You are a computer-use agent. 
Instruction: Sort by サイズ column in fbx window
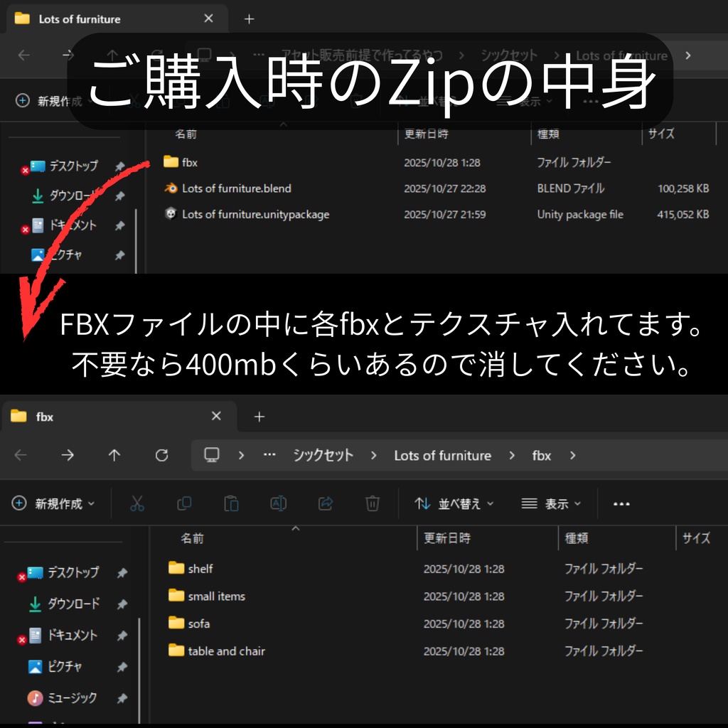click(x=696, y=538)
